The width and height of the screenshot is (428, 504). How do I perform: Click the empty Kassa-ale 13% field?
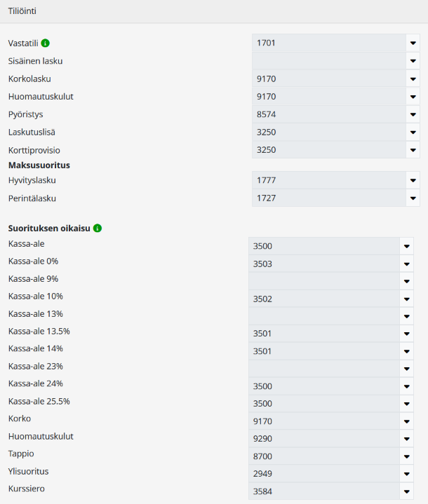point(323,316)
